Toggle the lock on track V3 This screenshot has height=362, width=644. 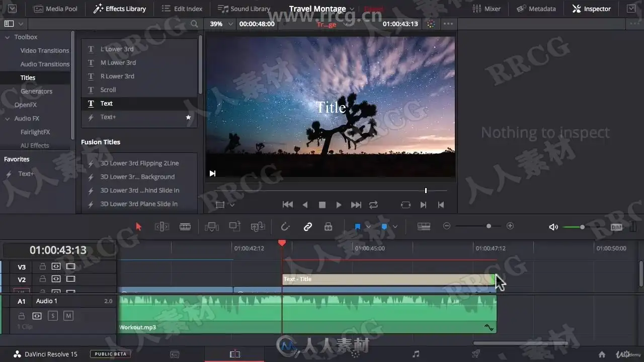43,266
